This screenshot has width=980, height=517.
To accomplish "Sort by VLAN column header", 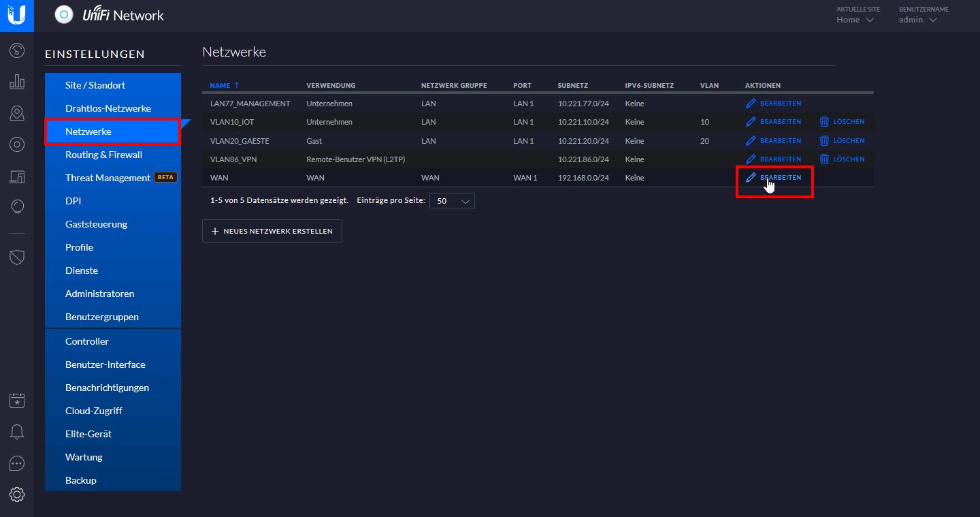I will 709,85.
